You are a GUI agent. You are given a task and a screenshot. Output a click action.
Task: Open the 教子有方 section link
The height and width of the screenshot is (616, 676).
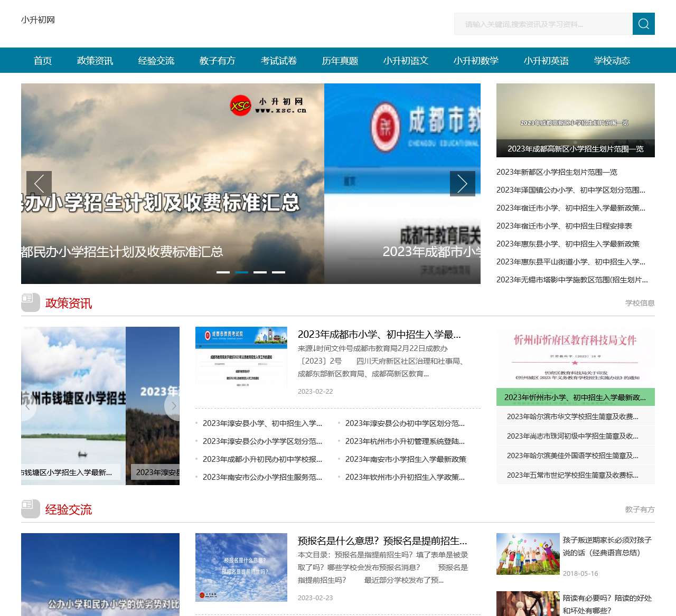pos(639,509)
